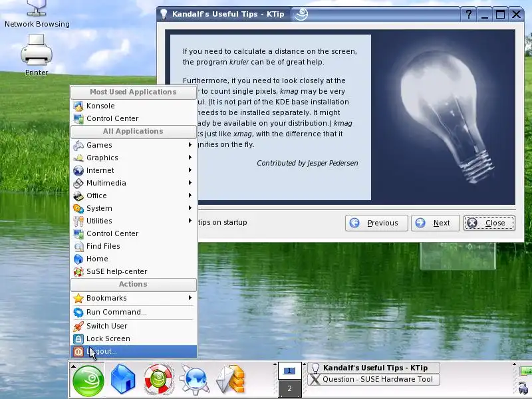Image resolution: width=532 pixels, height=399 pixels.
Task: Open the Internet submenu
Action: coord(134,170)
